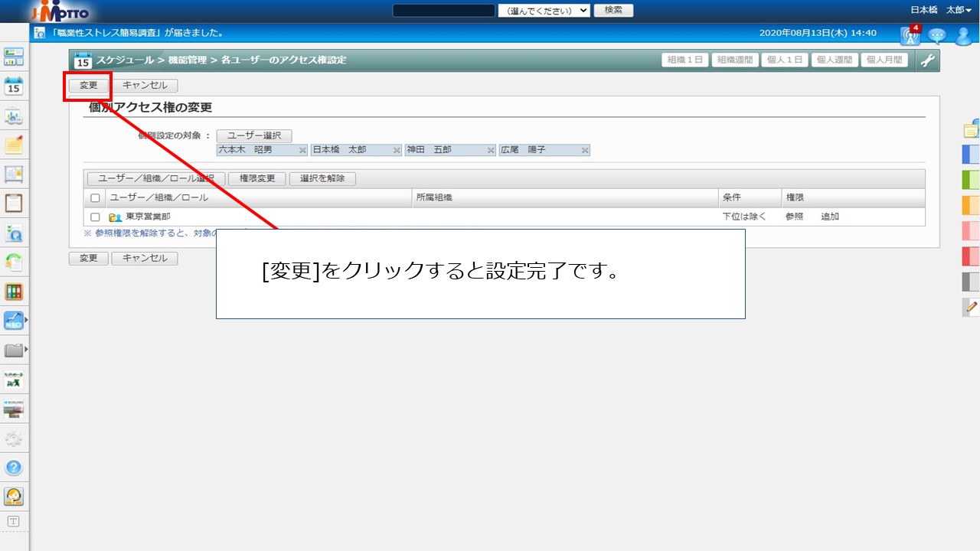980x551 pixels.
Task: Select the green sticky note color
Action: pos(970,180)
